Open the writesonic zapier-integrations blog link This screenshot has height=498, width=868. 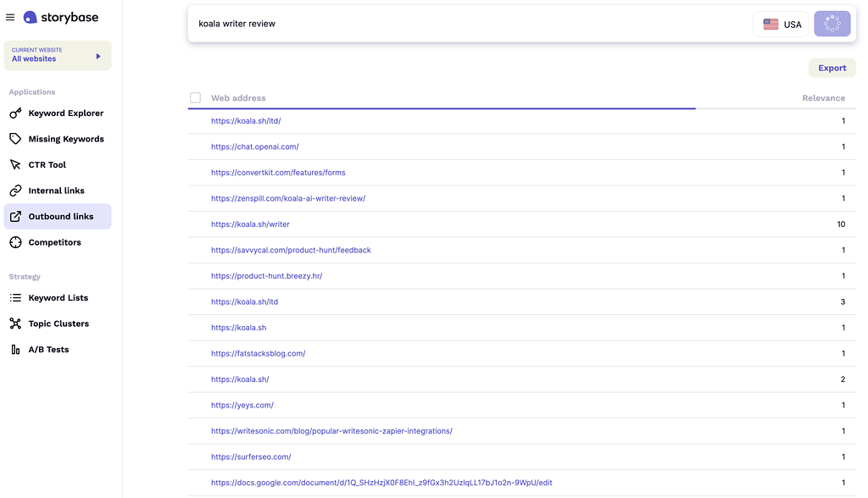pos(331,430)
